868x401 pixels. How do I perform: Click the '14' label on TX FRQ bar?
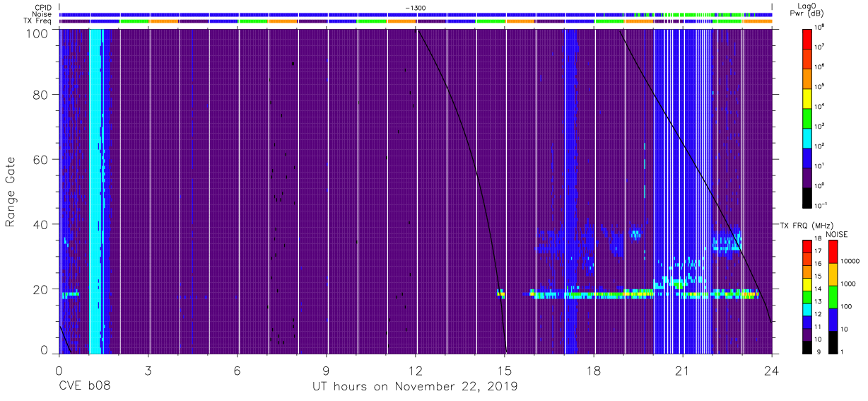pyautogui.click(x=817, y=291)
